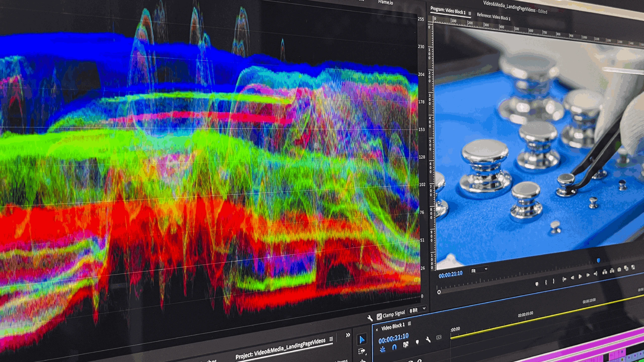Select the Track Select Forward tool

[362, 351]
